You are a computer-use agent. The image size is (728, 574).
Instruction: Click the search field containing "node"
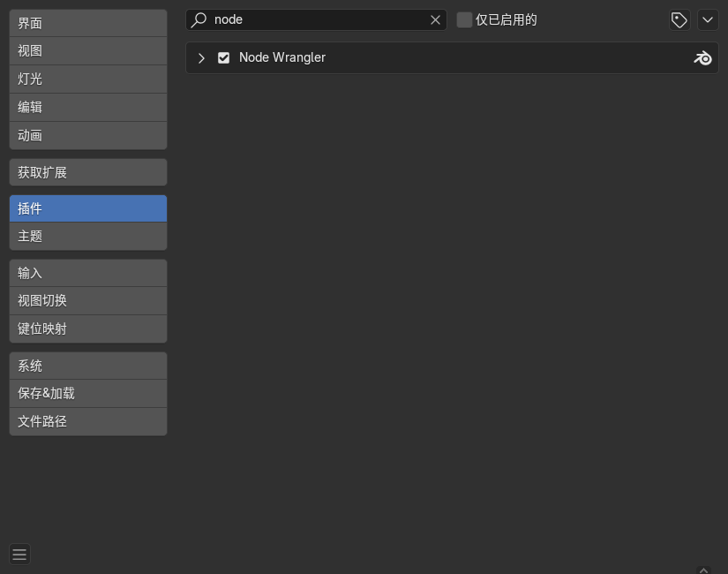click(318, 19)
